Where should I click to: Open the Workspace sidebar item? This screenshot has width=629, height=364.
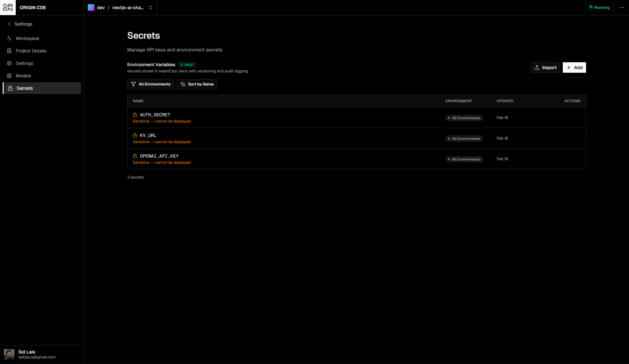tap(27, 38)
